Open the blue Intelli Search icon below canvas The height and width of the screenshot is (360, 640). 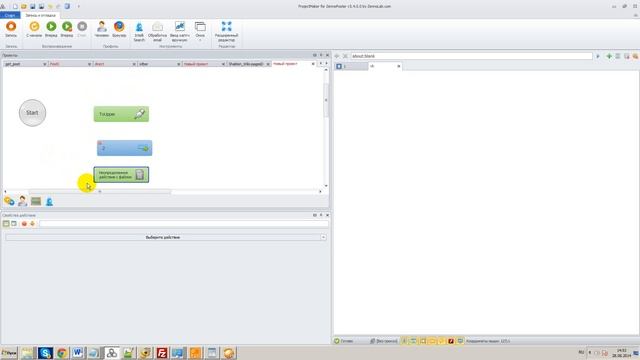point(49,201)
